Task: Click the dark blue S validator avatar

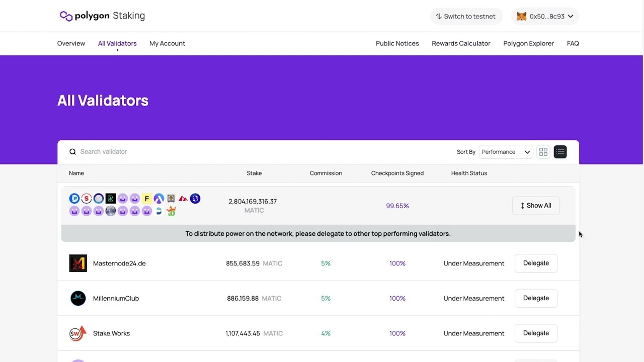Action: [195, 199]
